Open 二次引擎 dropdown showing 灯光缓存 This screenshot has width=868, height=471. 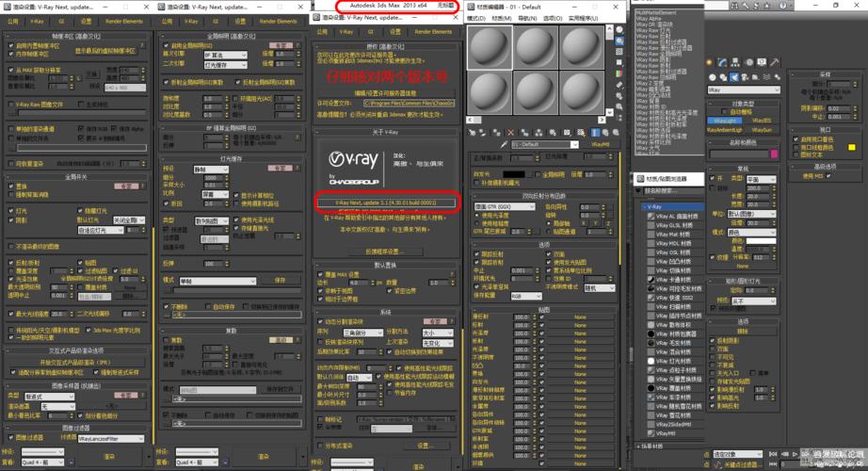click(x=225, y=64)
